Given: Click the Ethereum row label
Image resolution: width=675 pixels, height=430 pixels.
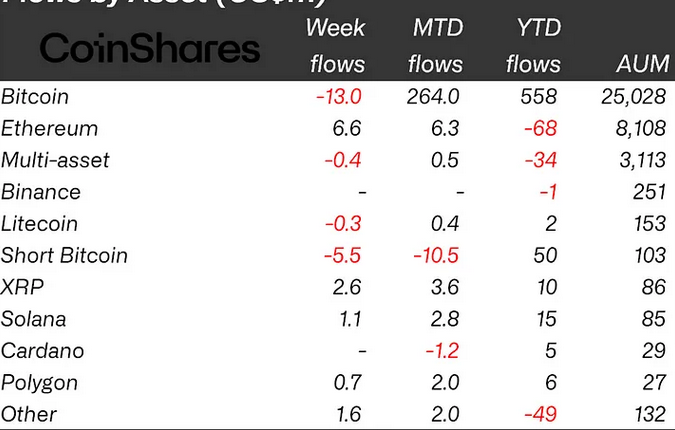Looking at the screenshot, I should click(x=50, y=128).
